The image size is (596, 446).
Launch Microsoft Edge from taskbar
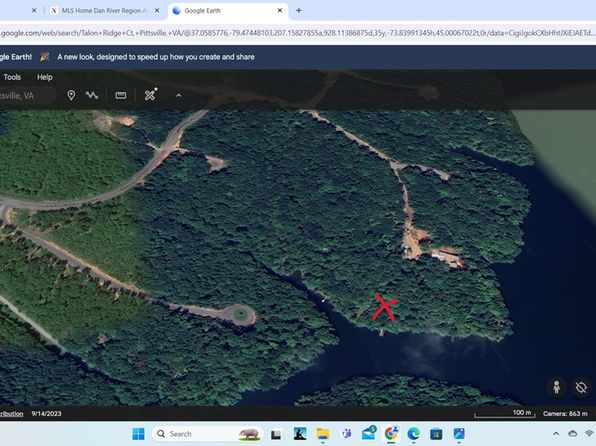click(x=414, y=434)
